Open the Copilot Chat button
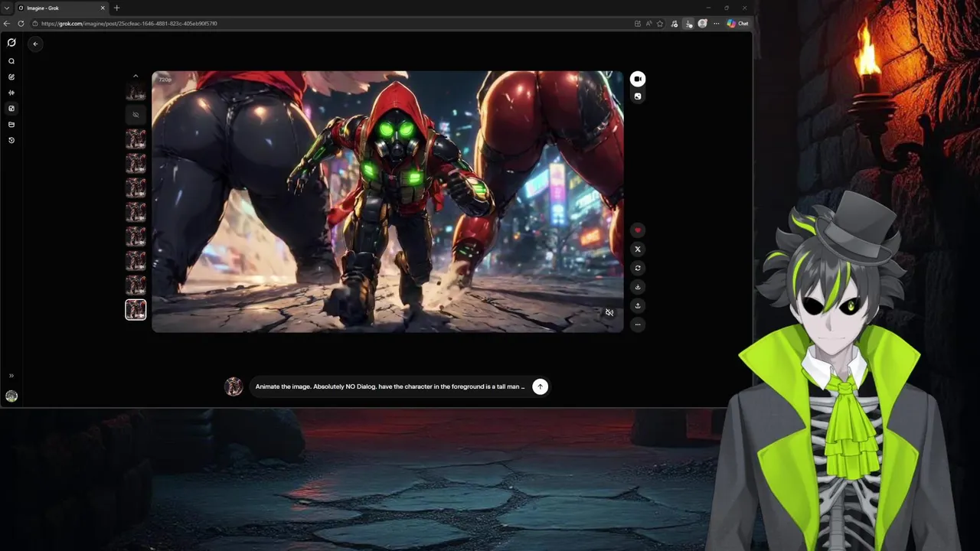The image size is (980, 551). point(738,24)
